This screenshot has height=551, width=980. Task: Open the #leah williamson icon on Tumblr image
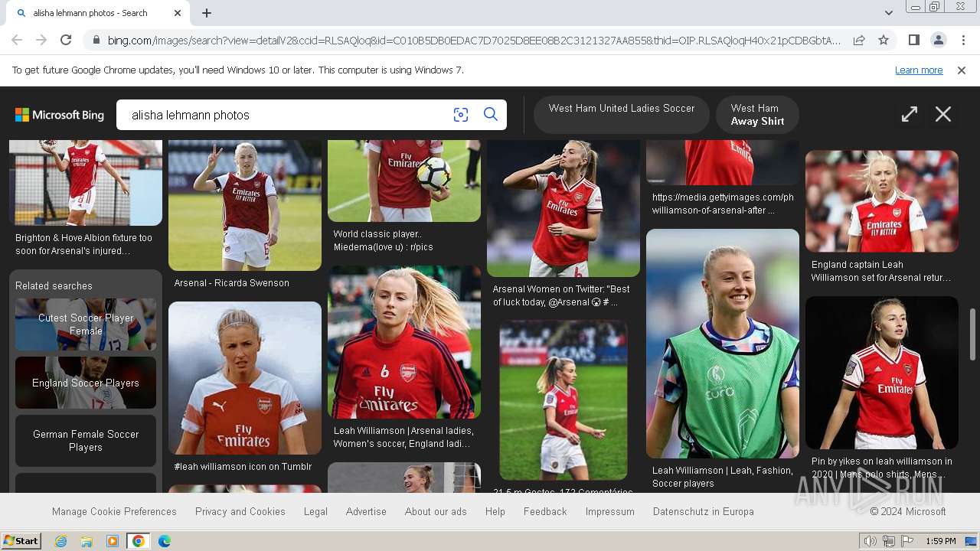point(245,378)
